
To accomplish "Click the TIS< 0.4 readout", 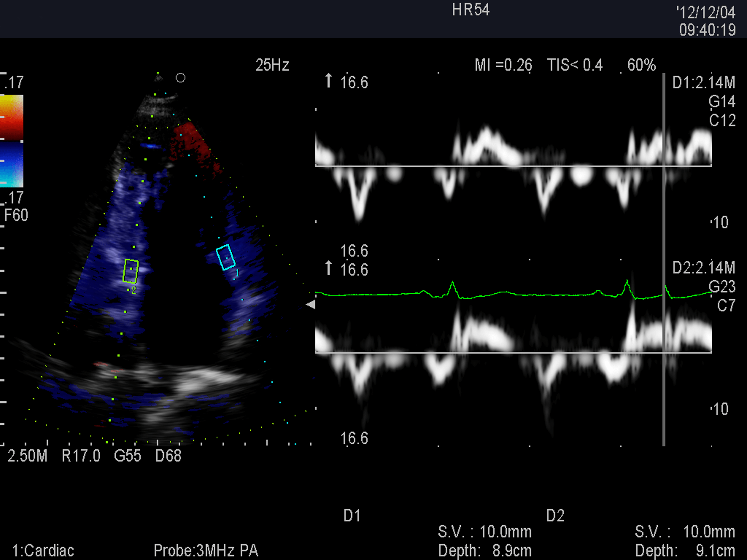I will (x=575, y=65).
